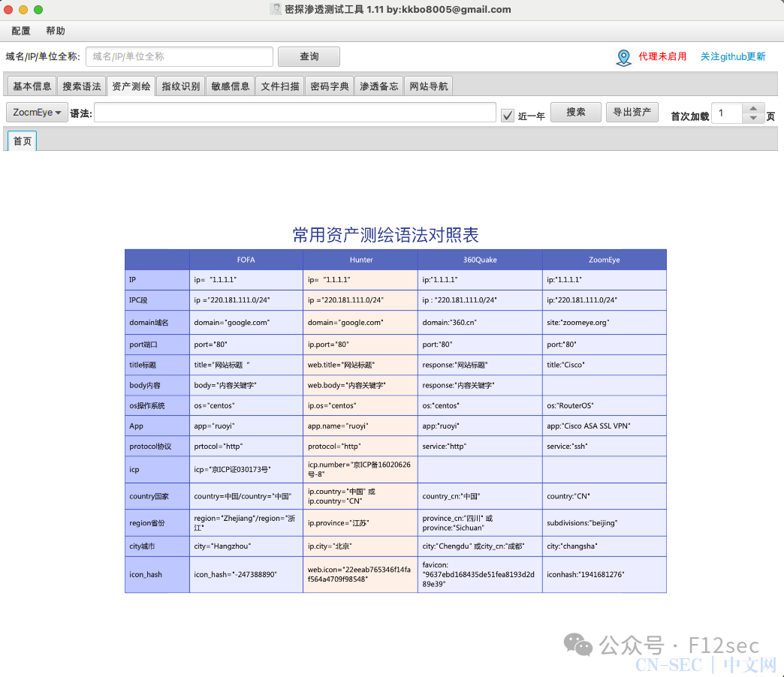The height and width of the screenshot is (677, 784).
Task: Open the 指纹识别 tab
Action: 180,86
